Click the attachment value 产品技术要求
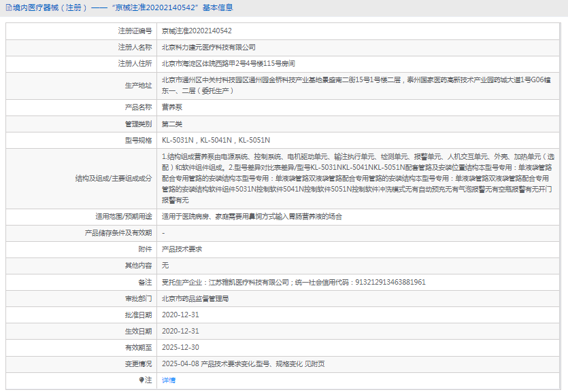 coord(182,249)
